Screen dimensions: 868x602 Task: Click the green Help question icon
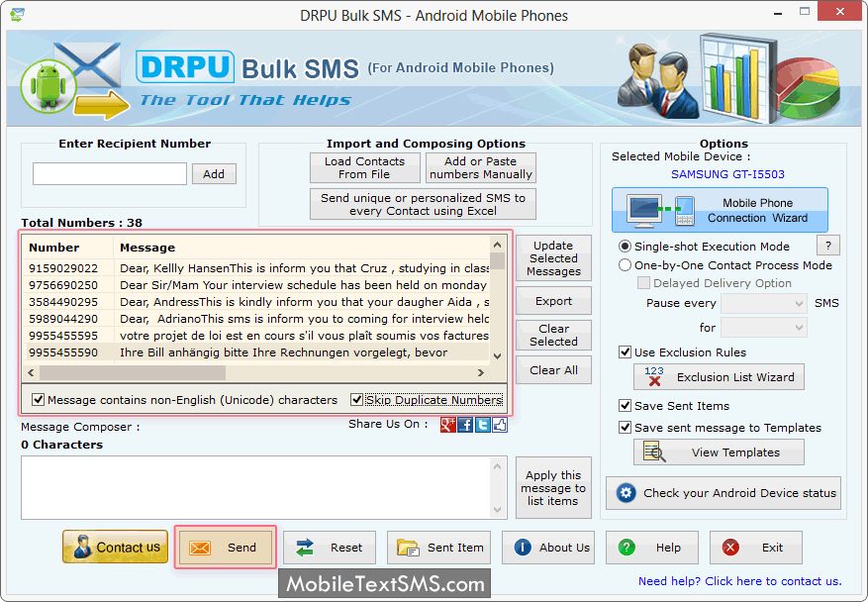coord(627,548)
